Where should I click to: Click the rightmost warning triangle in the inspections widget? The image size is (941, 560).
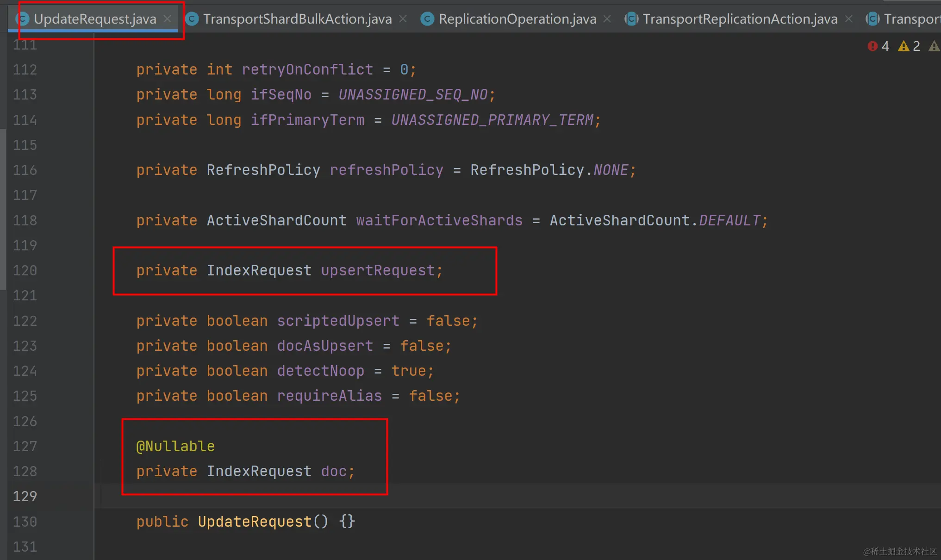click(935, 46)
